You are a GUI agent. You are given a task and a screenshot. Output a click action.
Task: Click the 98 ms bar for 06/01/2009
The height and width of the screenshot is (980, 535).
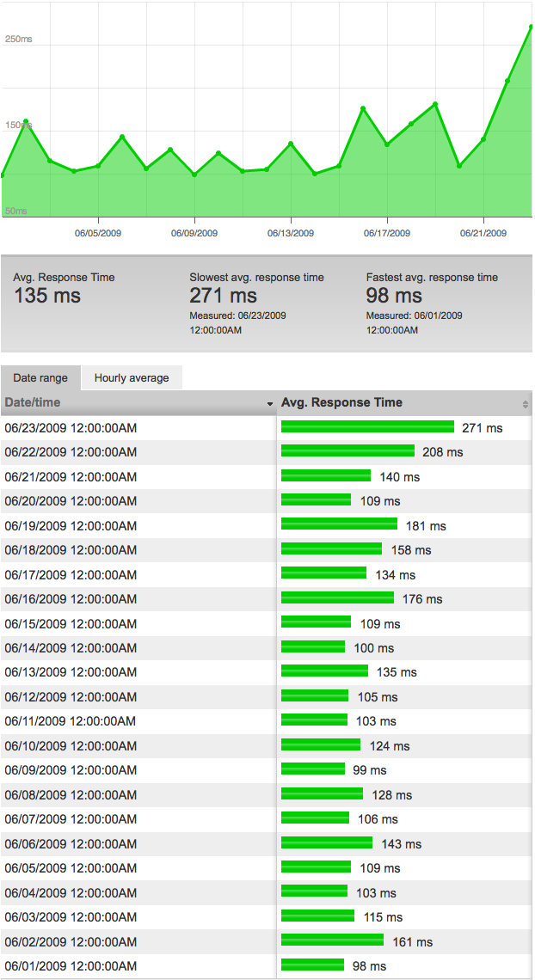click(312, 965)
